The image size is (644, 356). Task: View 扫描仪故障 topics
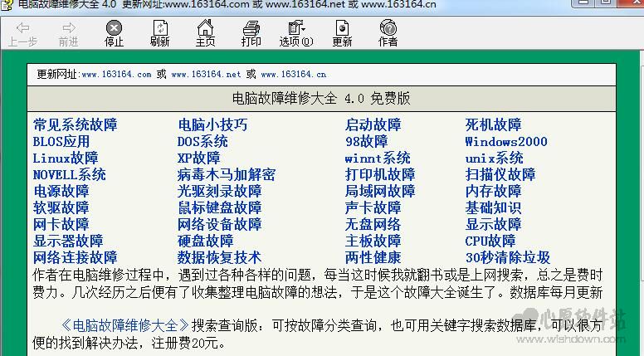[500, 174]
